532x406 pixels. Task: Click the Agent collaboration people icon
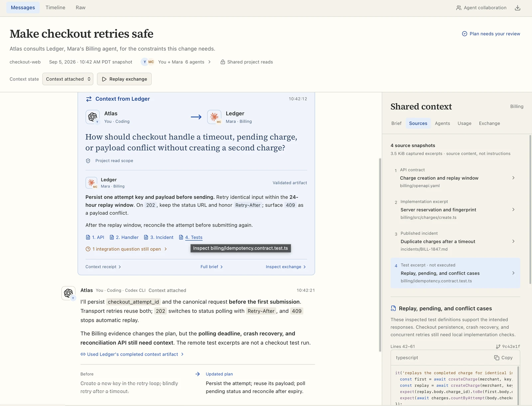coord(459,8)
